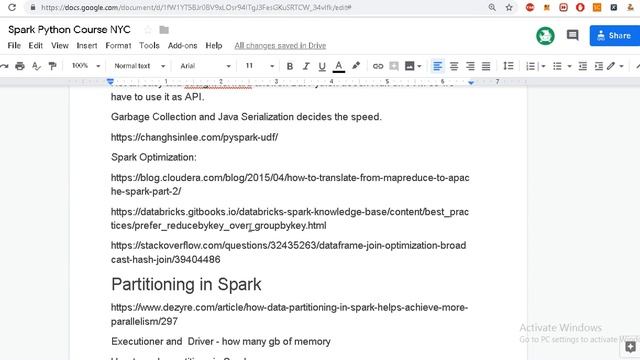
Task: Move document using the folder icon
Action: point(164,30)
